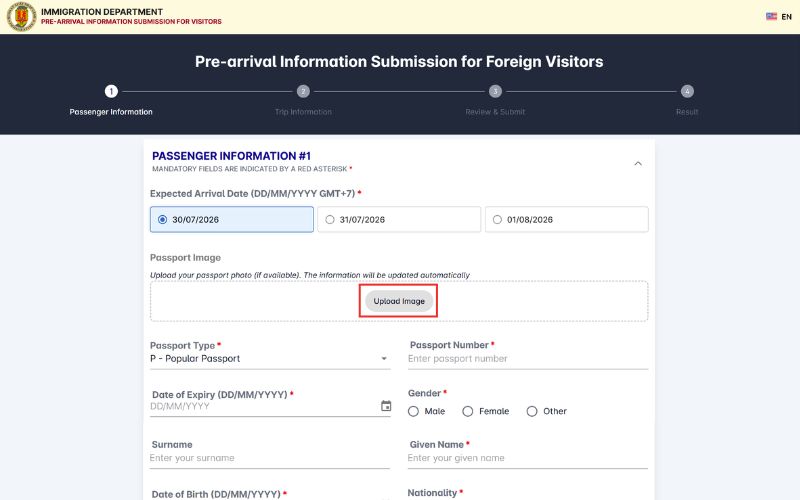Click step 1 Passenger Information circle

[x=111, y=91]
